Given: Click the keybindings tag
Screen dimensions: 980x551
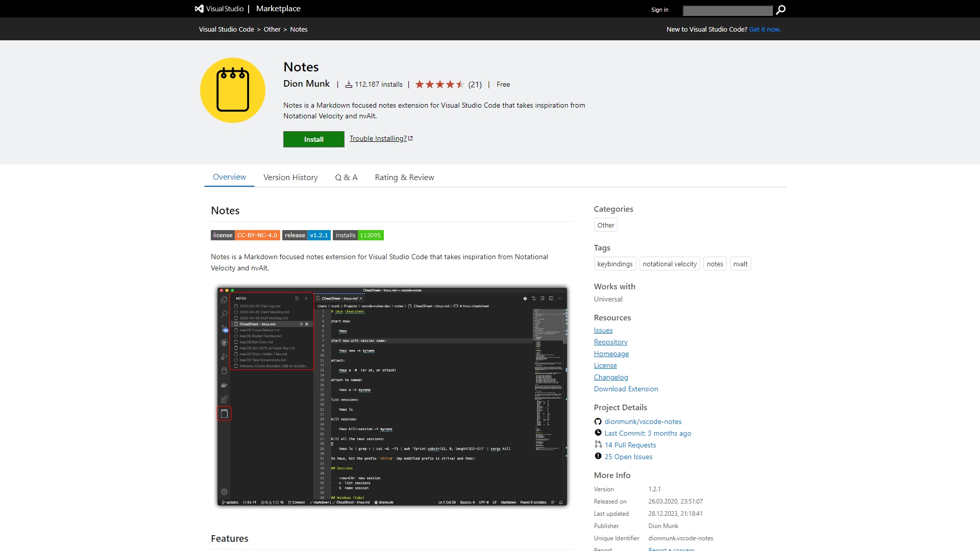Looking at the screenshot, I should pyautogui.click(x=615, y=264).
